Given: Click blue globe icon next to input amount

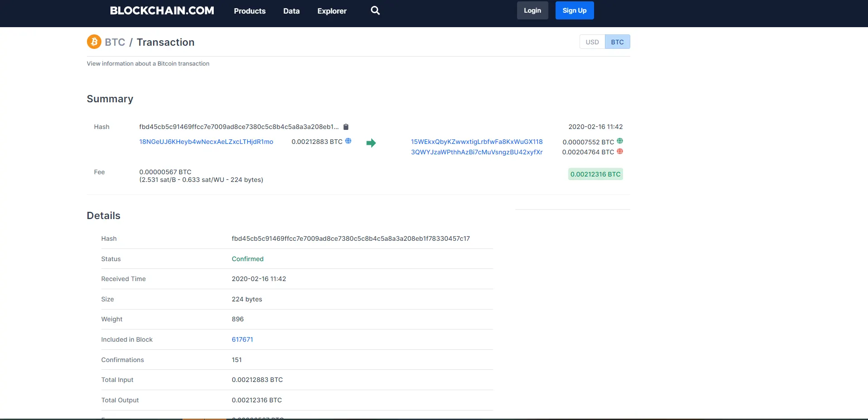Looking at the screenshot, I should [x=348, y=141].
